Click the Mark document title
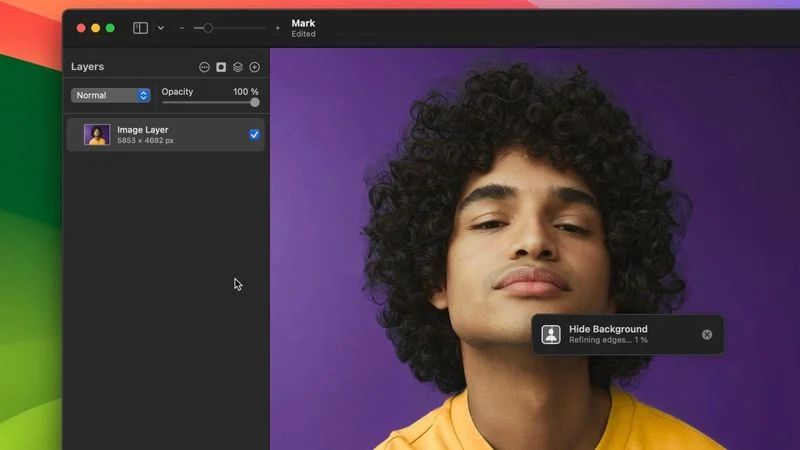The width and height of the screenshot is (800, 450). [303, 23]
